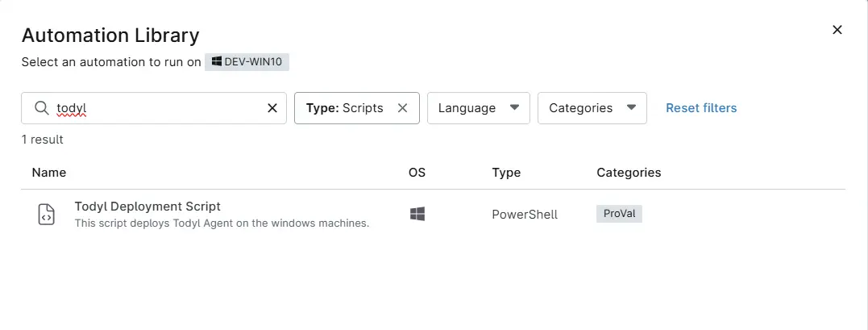Reset filters link
The height and width of the screenshot is (330, 868).
[x=701, y=108]
